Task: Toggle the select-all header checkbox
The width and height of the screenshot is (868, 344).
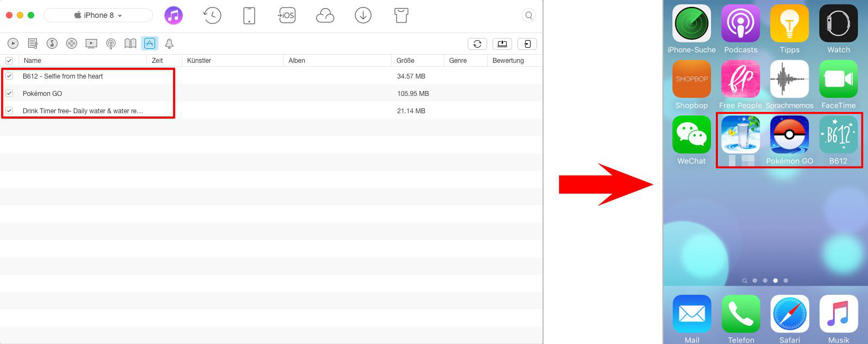Action: 9,61
